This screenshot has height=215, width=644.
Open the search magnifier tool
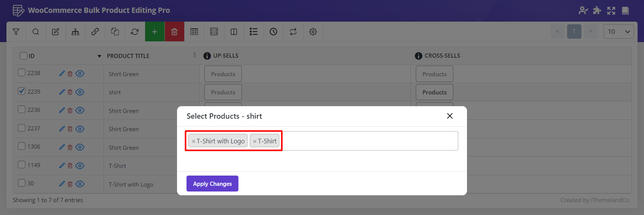click(x=36, y=32)
